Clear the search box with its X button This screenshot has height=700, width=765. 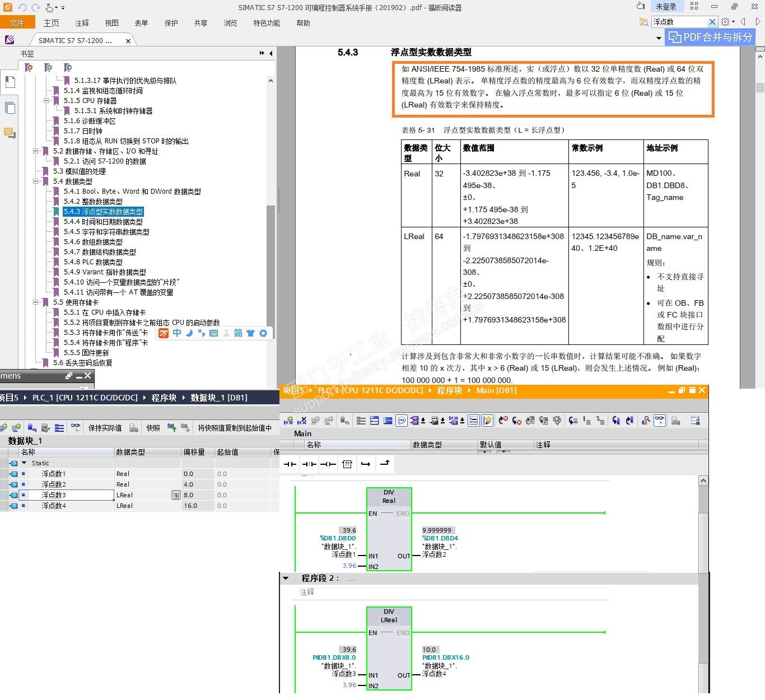coord(712,22)
